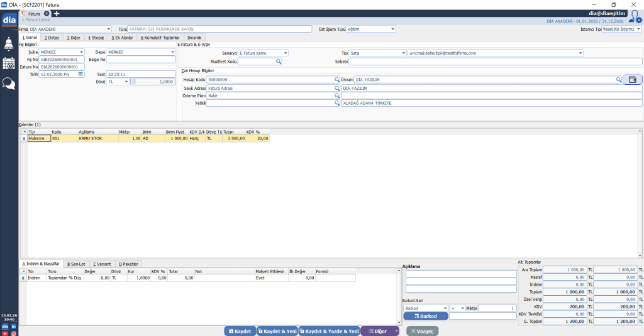Expand the Senaryo dropdown showing E Fatura Kamu
Viewport: 644px width, 336px height.
[285, 53]
